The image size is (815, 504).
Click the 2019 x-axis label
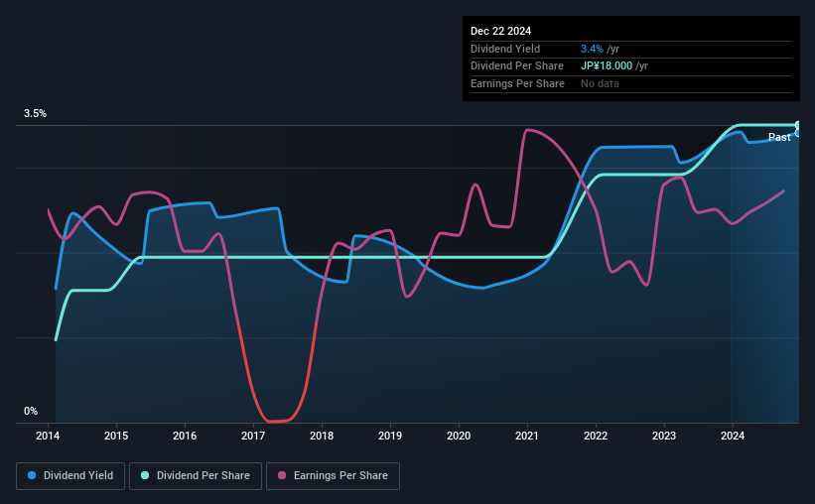point(390,436)
